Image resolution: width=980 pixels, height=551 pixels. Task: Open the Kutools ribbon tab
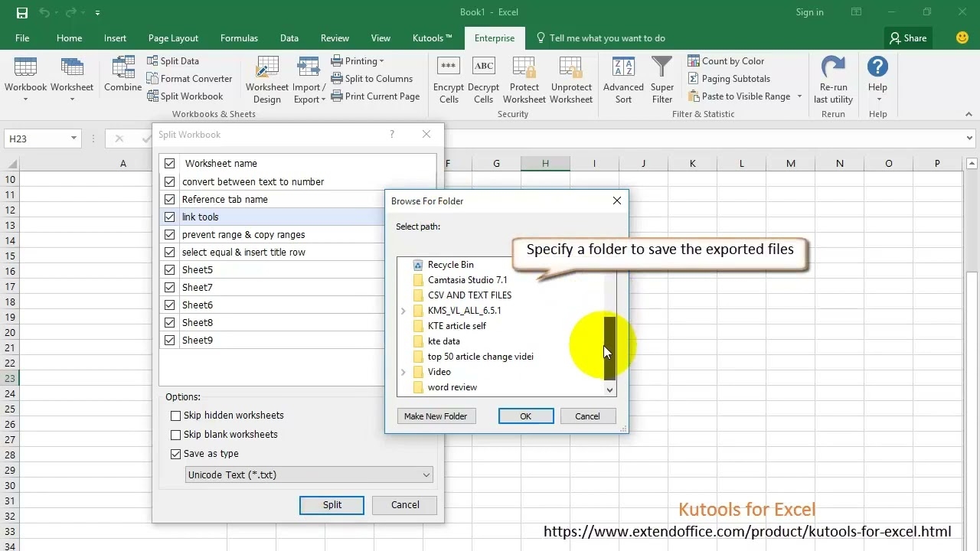point(432,38)
